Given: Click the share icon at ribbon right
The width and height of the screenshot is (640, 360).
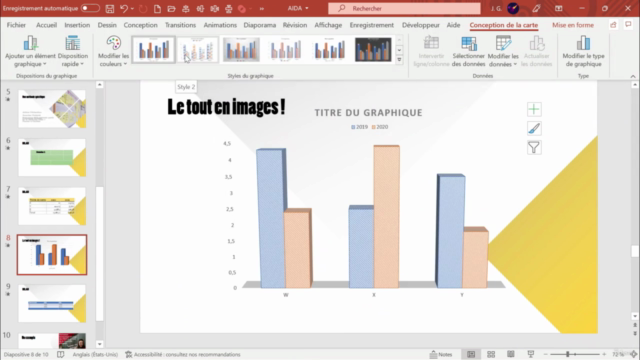Looking at the screenshot, I should point(613,25).
